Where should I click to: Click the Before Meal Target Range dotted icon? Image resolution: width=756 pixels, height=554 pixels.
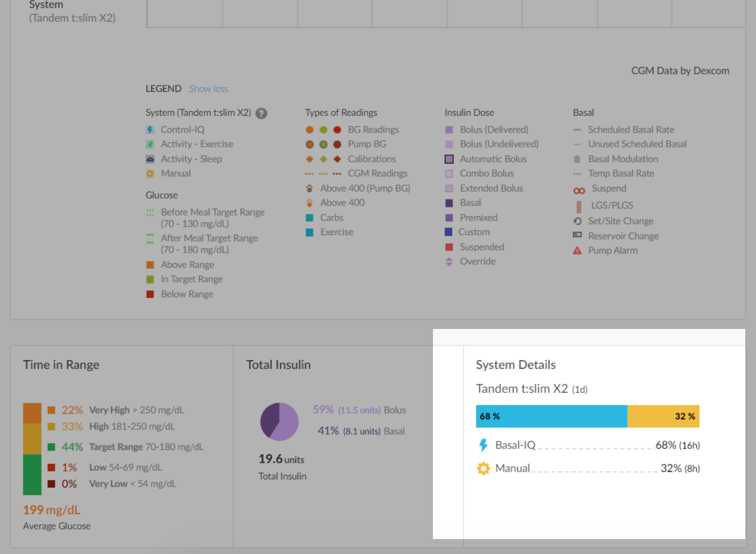[150, 213]
